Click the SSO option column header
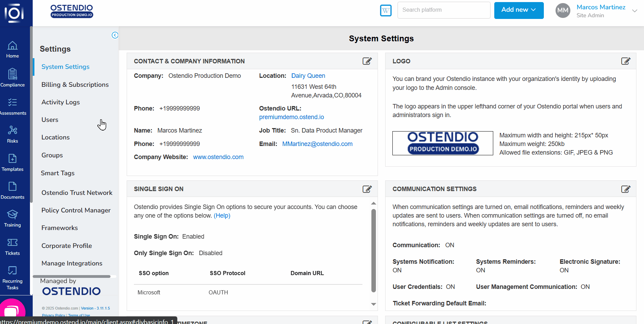Viewport: 644px width, 324px height. (154, 273)
